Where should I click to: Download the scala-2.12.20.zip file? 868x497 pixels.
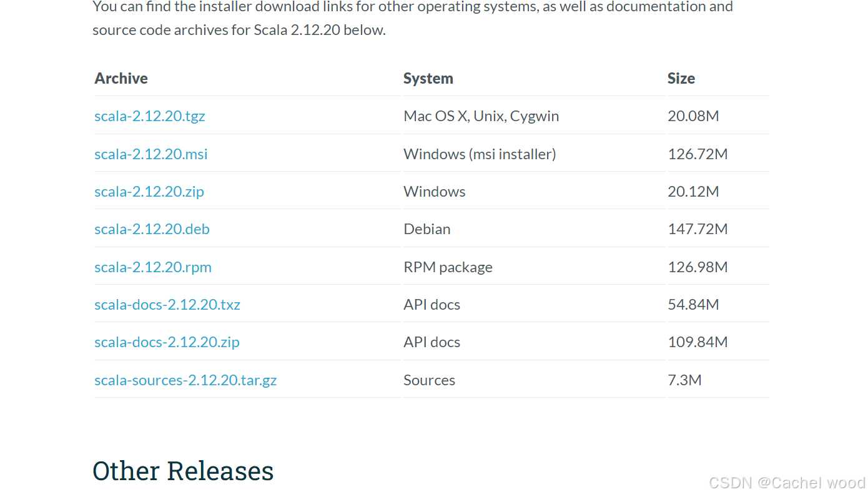pyautogui.click(x=149, y=191)
